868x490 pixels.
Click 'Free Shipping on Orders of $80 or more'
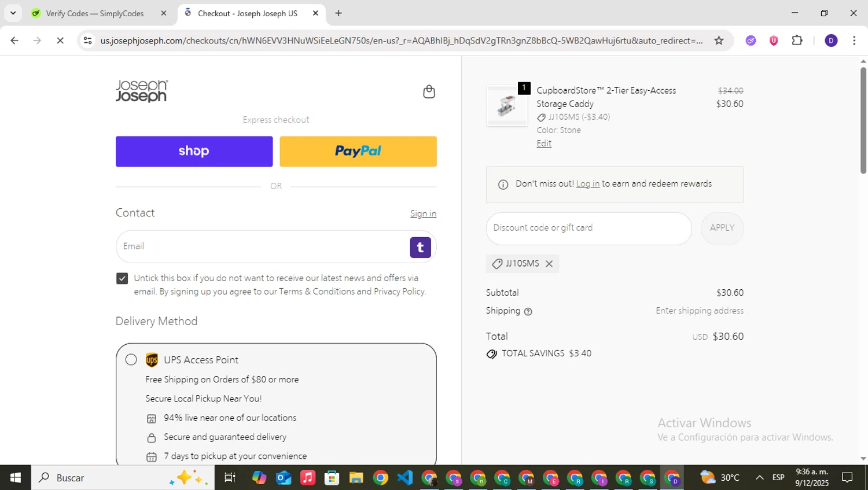tap(222, 380)
